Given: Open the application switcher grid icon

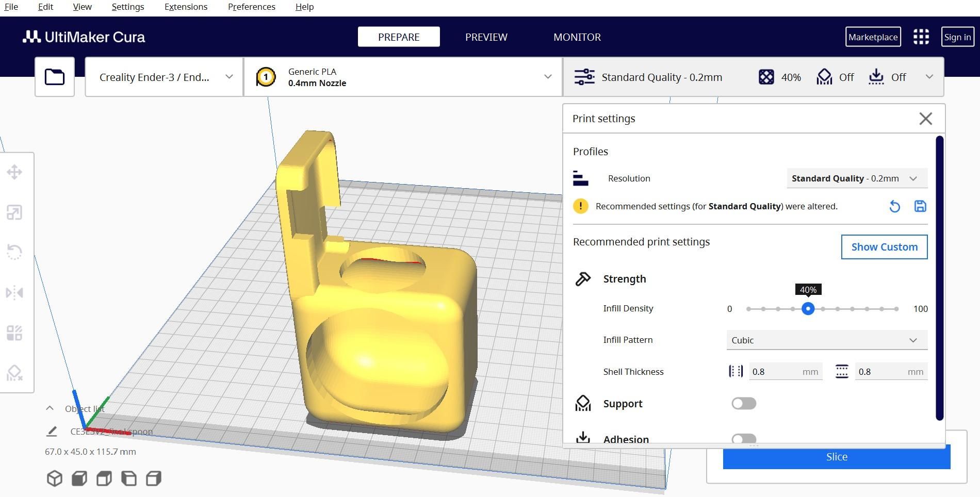Looking at the screenshot, I should pos(921,37).
